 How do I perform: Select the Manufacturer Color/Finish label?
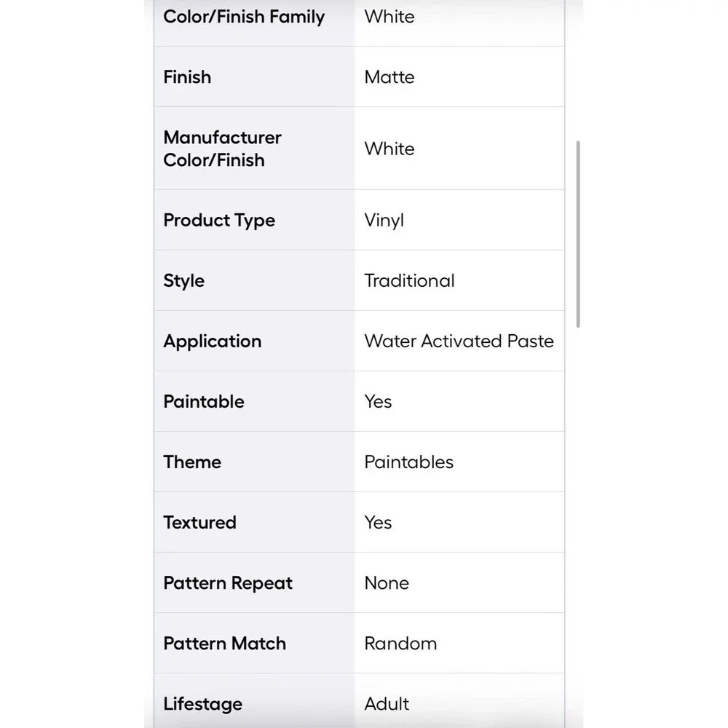222,149
